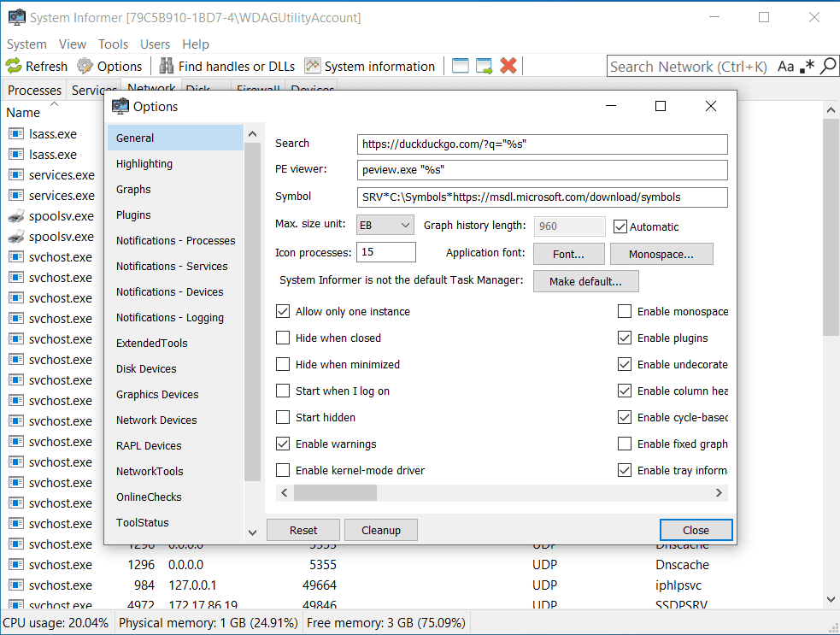840x635 pixels.
Task: Click horizontal scrollbar thumb in options
Action: click(335, 492)
